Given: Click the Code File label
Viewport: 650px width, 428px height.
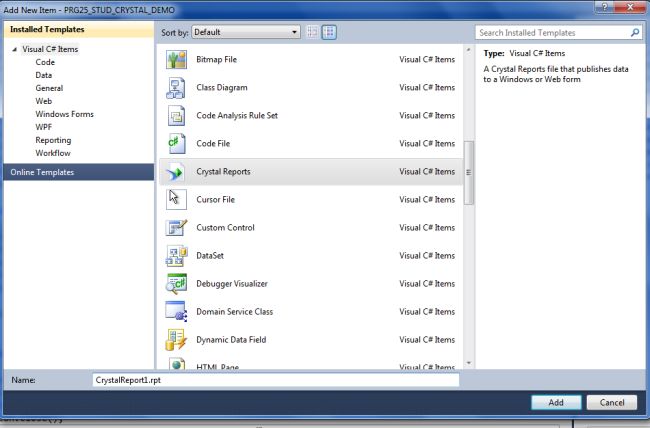Looking at the screenshot, I should pyautogui.click(x=213, y=143).
